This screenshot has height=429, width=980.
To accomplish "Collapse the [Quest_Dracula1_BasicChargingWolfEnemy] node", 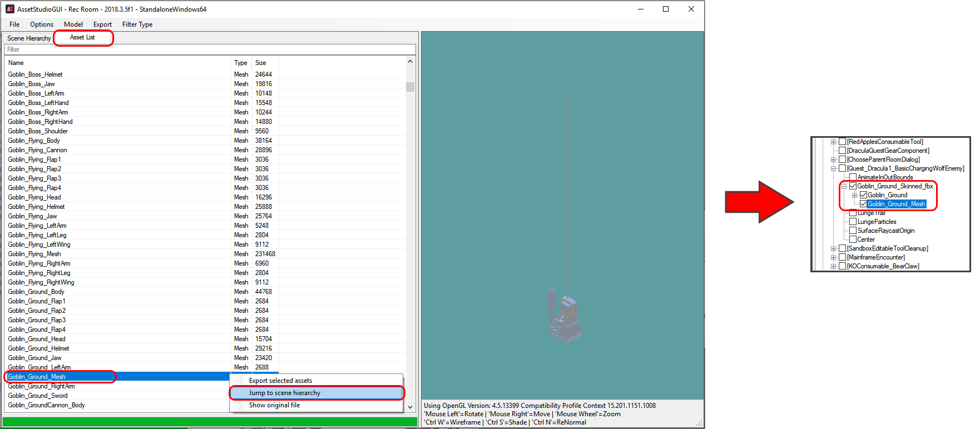I will point(833,168).
